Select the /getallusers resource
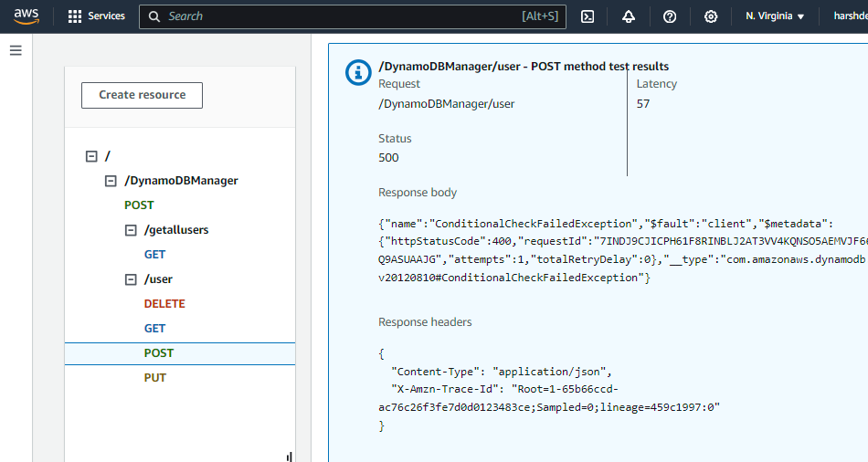The height and width of the screenshot is (462, 868). [176, 229]
